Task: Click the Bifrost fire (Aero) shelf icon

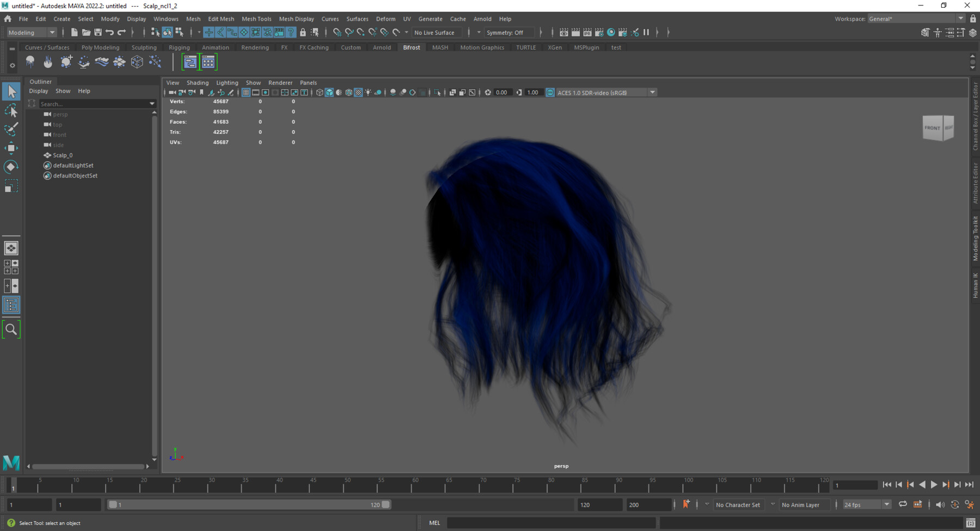Action: coord(48,62)
